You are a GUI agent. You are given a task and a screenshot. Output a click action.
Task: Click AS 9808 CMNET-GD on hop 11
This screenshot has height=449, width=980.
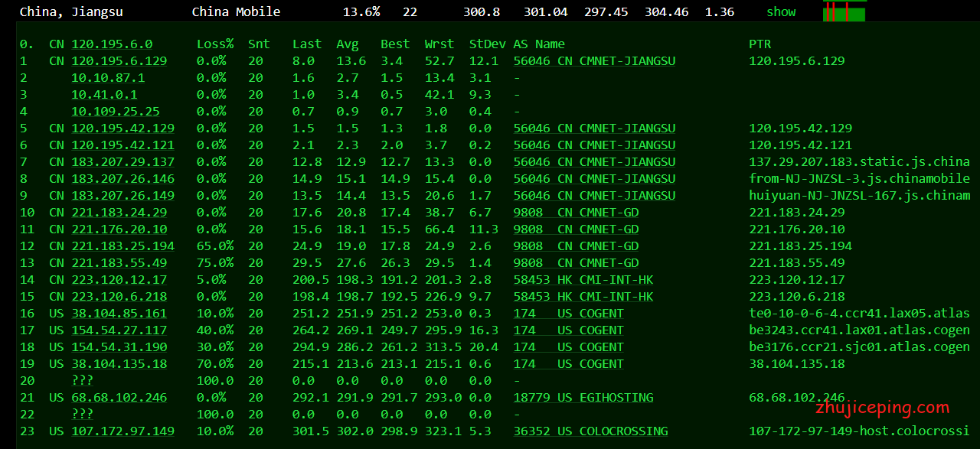(576, 229)
